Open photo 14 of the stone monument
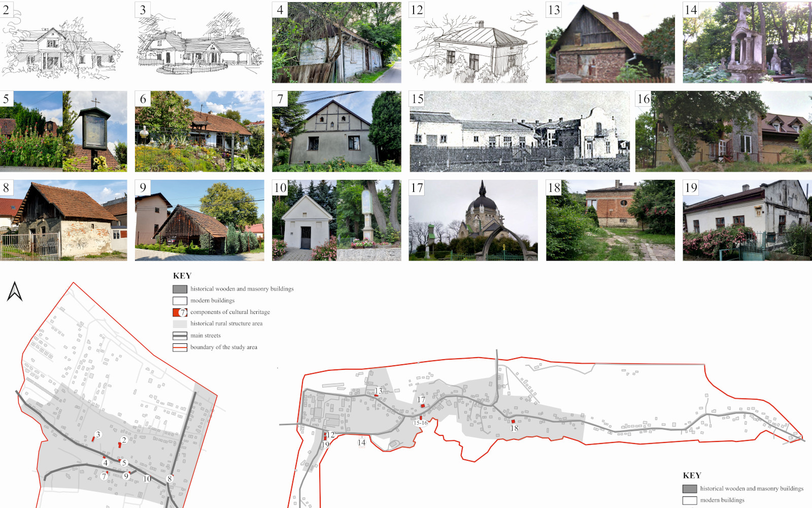Image resolution: width=812 pixels, height=508 pixels. pyautogui.click(x=747, y=43)
